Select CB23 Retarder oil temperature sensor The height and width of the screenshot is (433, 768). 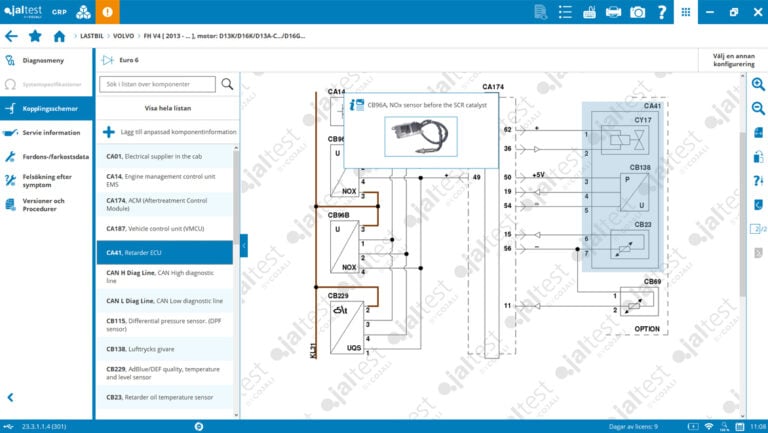pos(165,397)
